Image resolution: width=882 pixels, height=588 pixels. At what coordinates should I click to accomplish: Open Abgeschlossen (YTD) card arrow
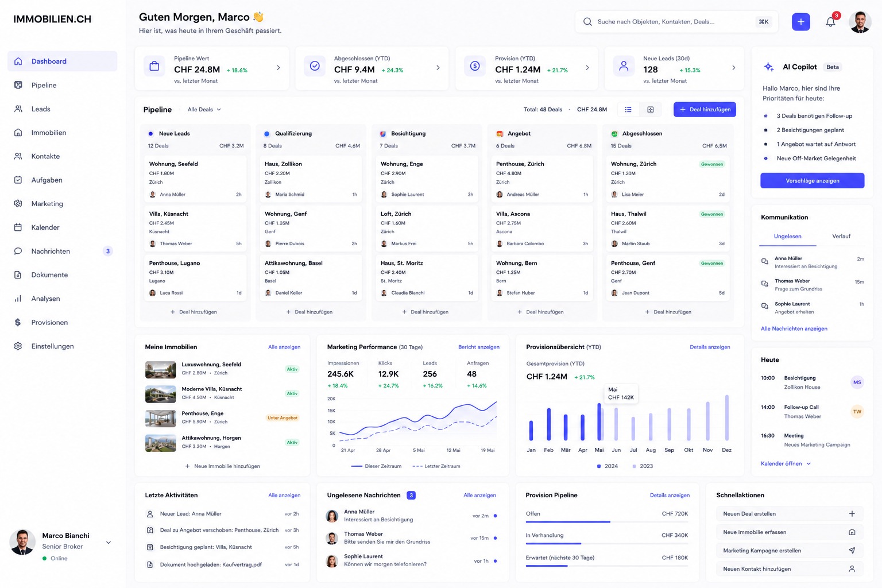click(438, 68)
